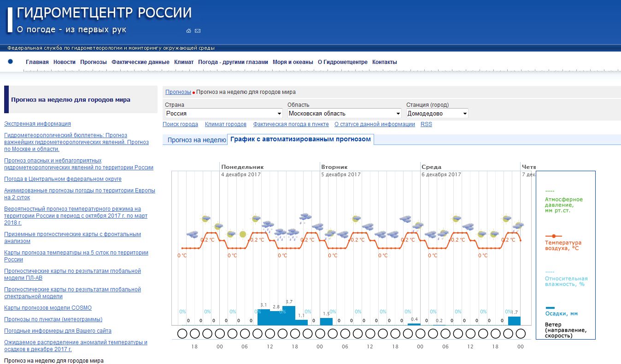Click the Гидрометцентр России site title
The height and width of the screenshot is (364, 621).
click(x=104, y=13)
